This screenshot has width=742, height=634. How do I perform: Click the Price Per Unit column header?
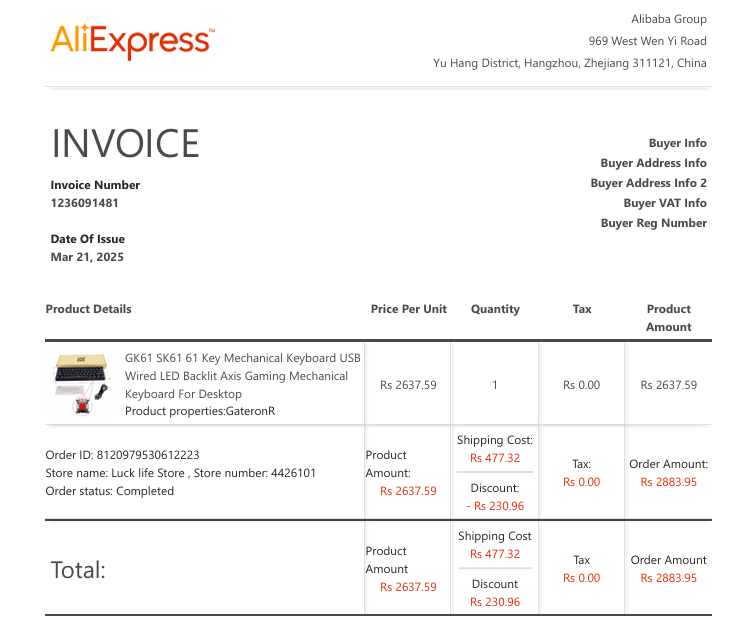(408, 309)
